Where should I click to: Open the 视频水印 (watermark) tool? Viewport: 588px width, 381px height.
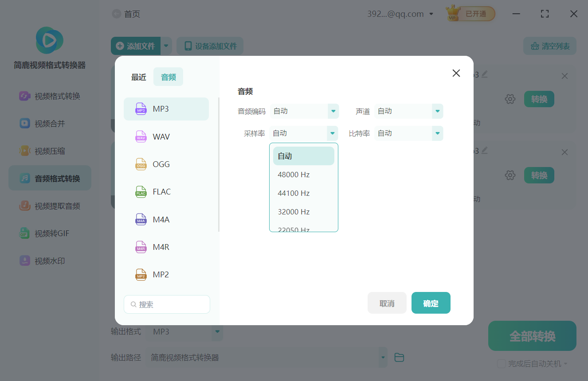[x=49, y=260]
